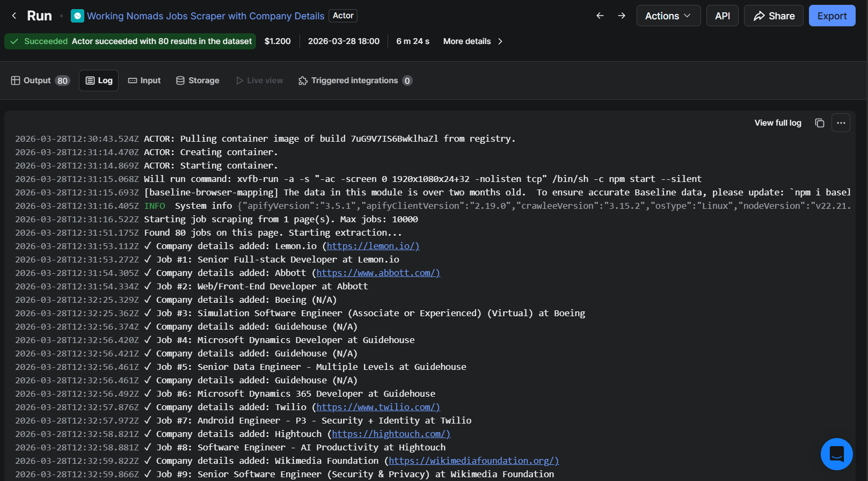
Task: Go to next run arrow
Action: click(622, 16)
